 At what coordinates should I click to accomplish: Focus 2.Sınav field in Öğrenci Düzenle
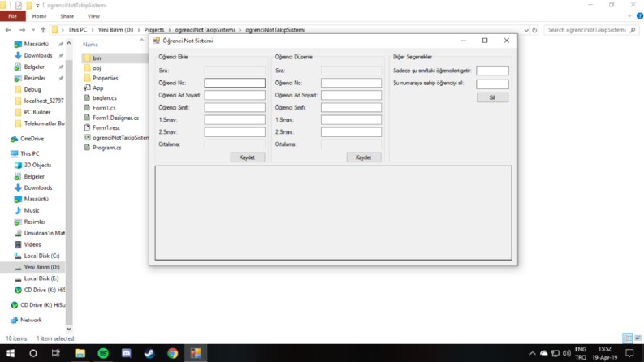pyautogui.click(x=351, y=132)
